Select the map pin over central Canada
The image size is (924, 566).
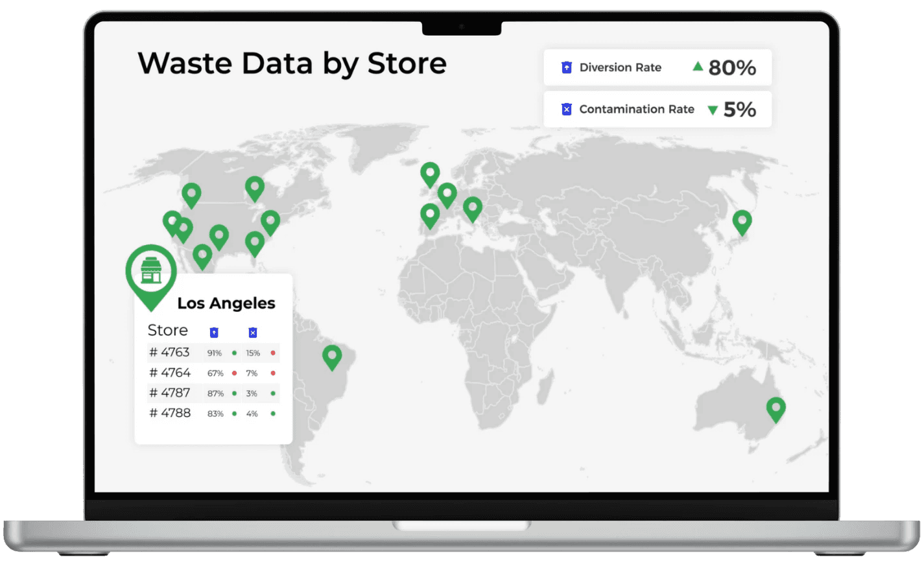255,189
